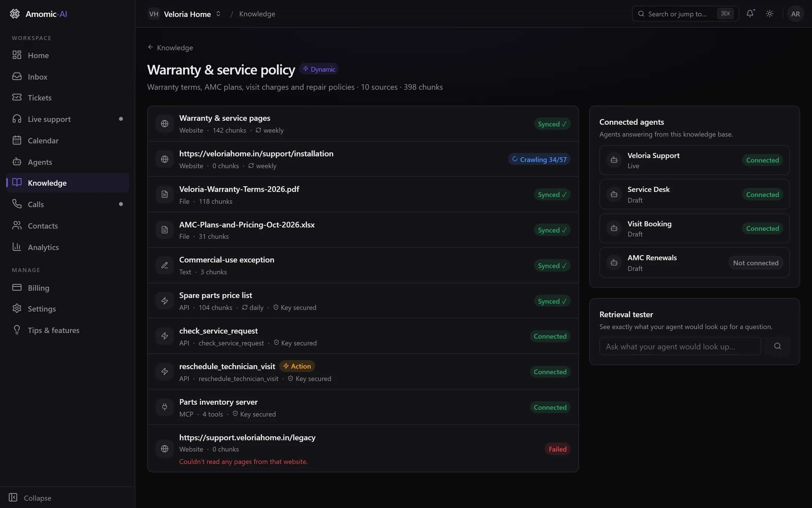Click the bot icon on AMC Renewals card
812x508 pixels.
coord(614,263)
